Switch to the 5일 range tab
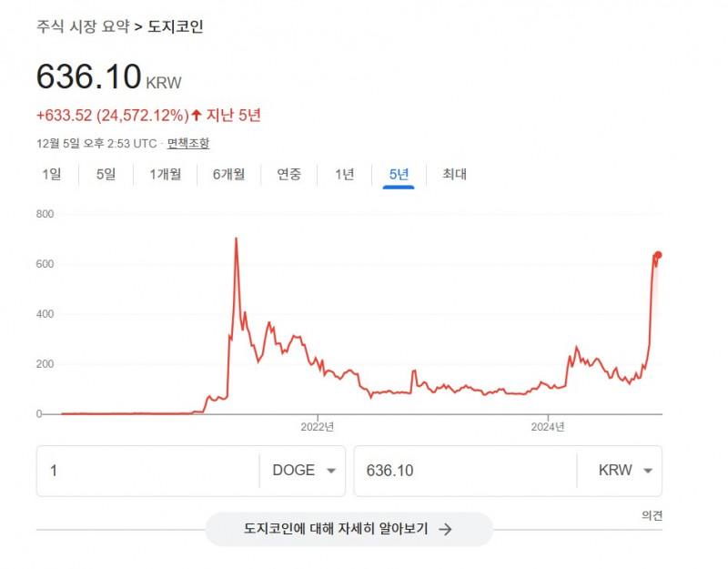Screen dimensions: 728x569 tap(106, 174)
